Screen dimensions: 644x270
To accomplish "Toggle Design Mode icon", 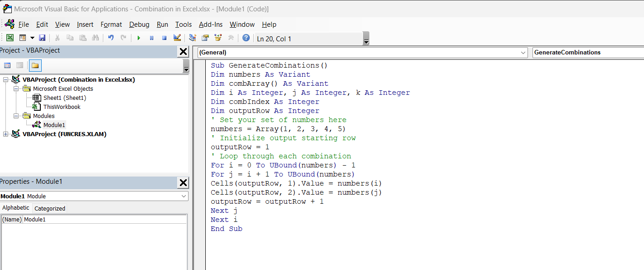I will pyautogui.click(x=177, y=38).
